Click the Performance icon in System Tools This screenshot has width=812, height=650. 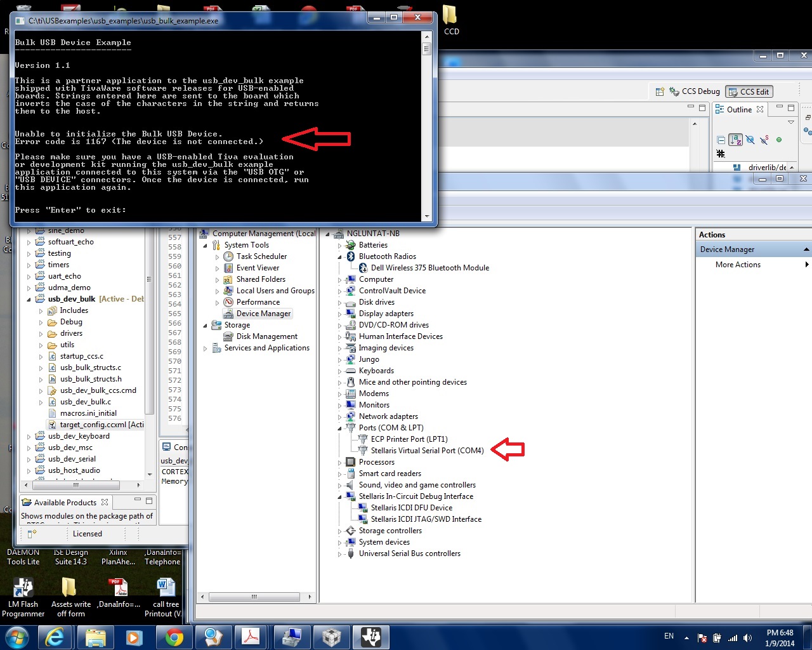[x=228, y=302]
